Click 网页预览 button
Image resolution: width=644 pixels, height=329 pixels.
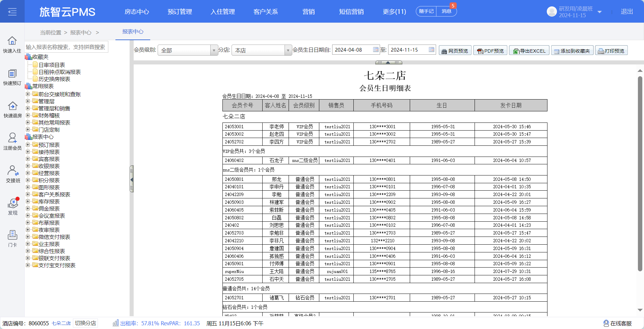point(455,51)
